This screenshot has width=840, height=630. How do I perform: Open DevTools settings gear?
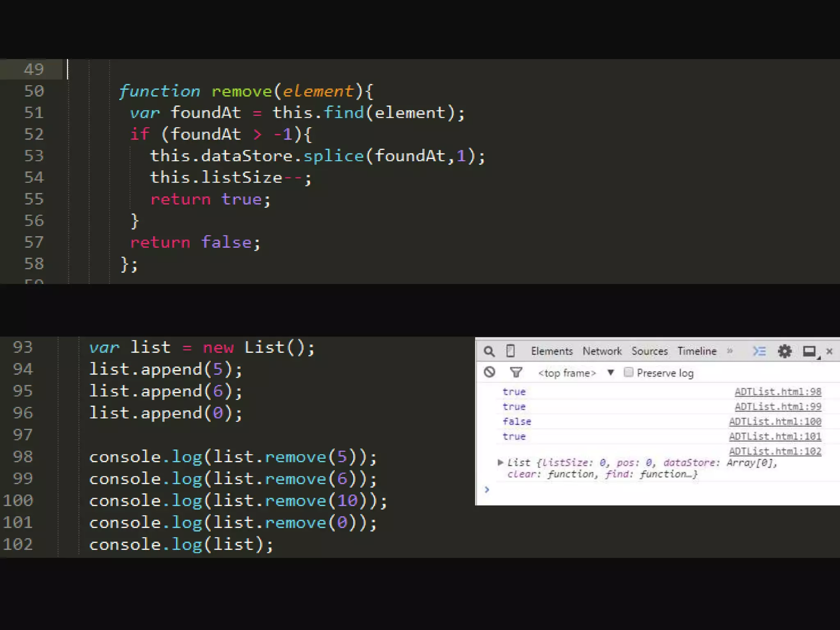[x=785, y=352]
